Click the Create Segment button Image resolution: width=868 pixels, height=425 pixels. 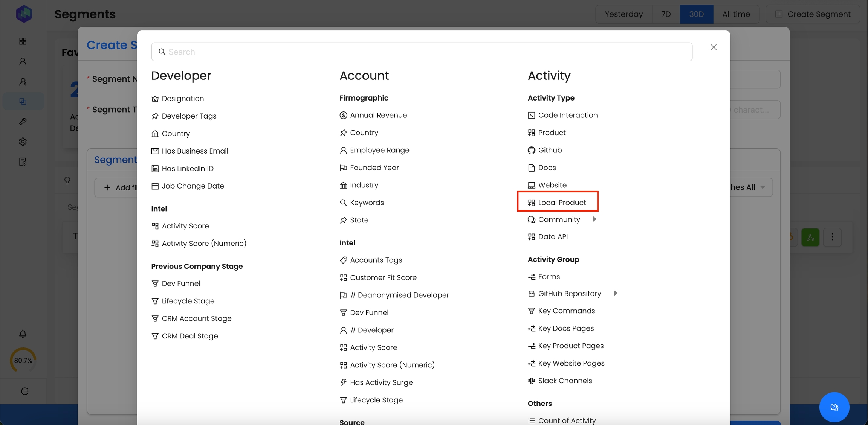point(813,14)
